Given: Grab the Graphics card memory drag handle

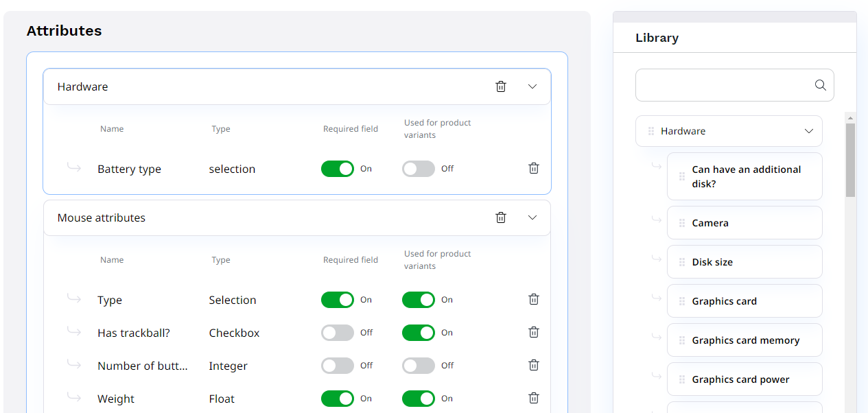Looking at the screenshot, I should 682,340.
